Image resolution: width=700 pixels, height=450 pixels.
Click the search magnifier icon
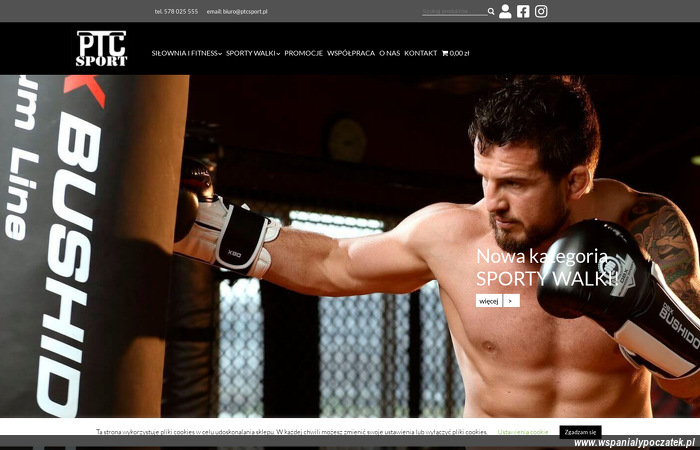click(x=491, y=12)
